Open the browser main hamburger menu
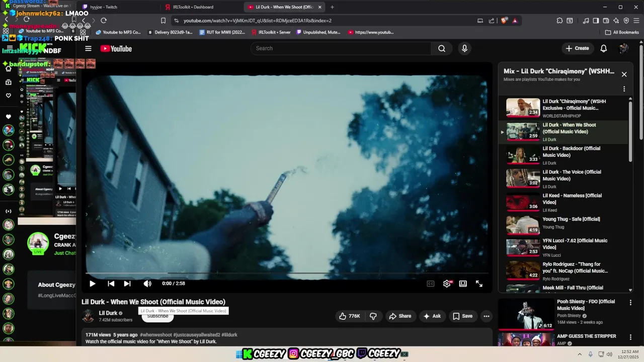This screenshot has width=644, height=362. coord(636,21)
